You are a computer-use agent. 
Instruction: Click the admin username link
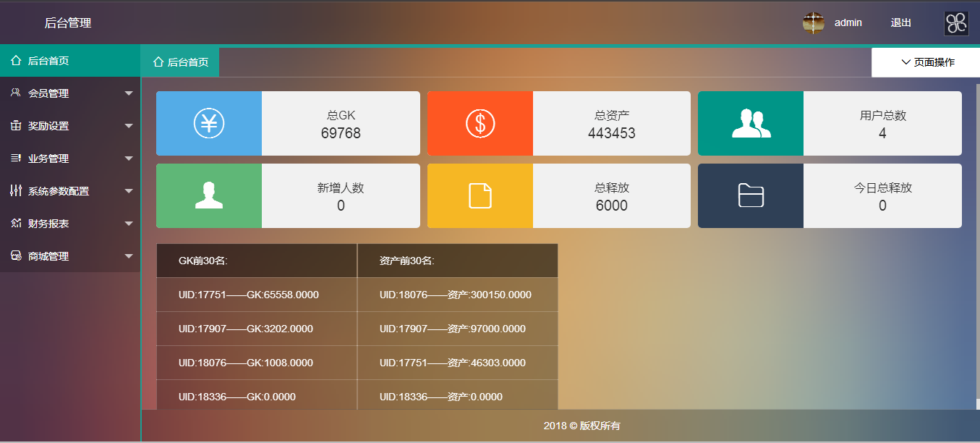(848, 23)
